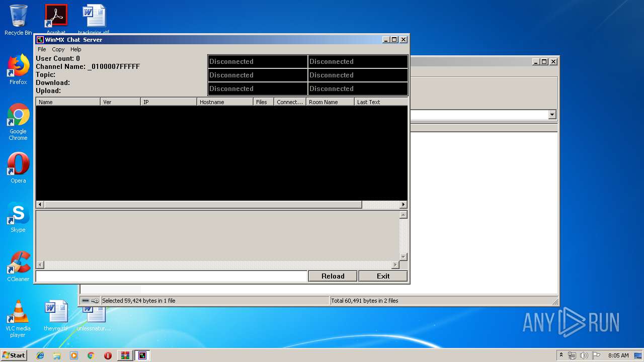644x362 pixels.
Task: Select the Firefox desktop shortcut
Action: [18, 70]
